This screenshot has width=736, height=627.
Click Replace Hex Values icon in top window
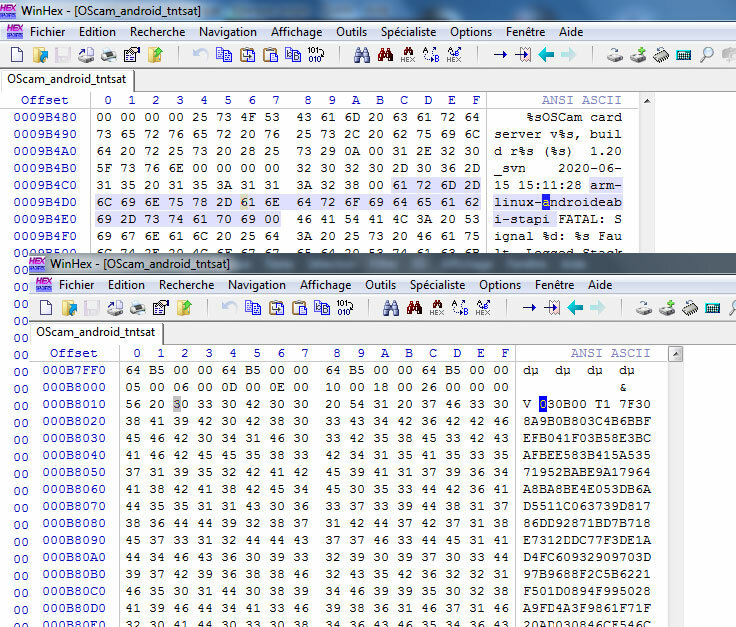454,55
